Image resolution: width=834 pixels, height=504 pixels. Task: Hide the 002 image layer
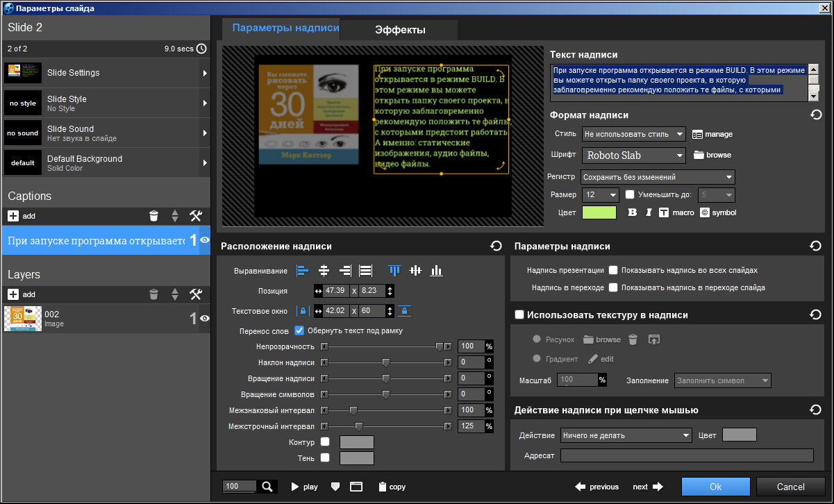(204, 319)
